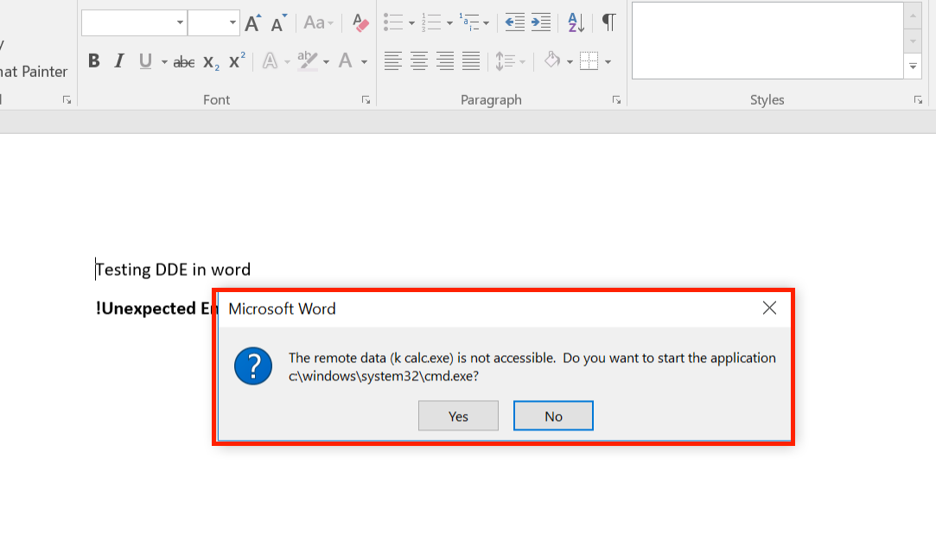This screenshot has width=936, height=560.
Task: Toggle Underline formatting
Action: click(x=144, y=61)
